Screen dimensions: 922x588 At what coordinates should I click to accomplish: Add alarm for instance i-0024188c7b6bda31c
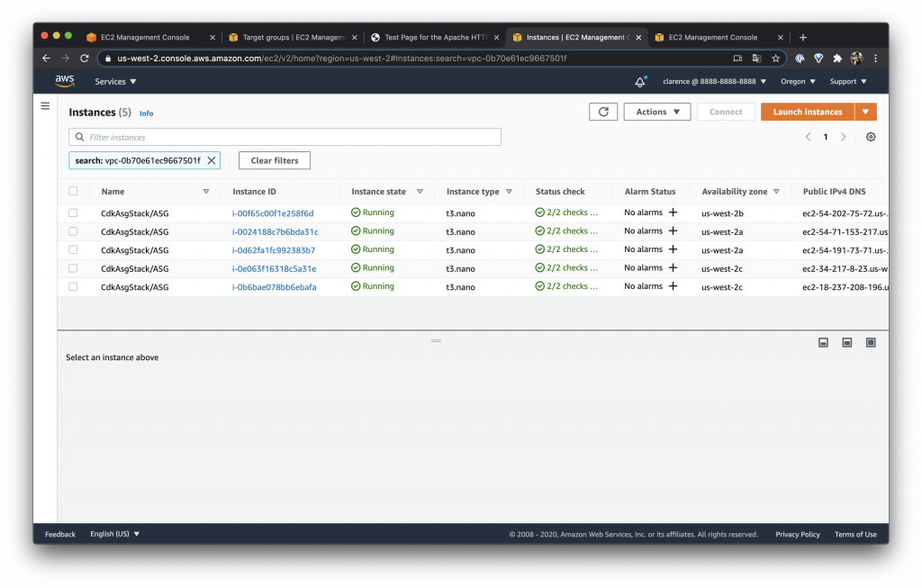click(x=673, y=231)
